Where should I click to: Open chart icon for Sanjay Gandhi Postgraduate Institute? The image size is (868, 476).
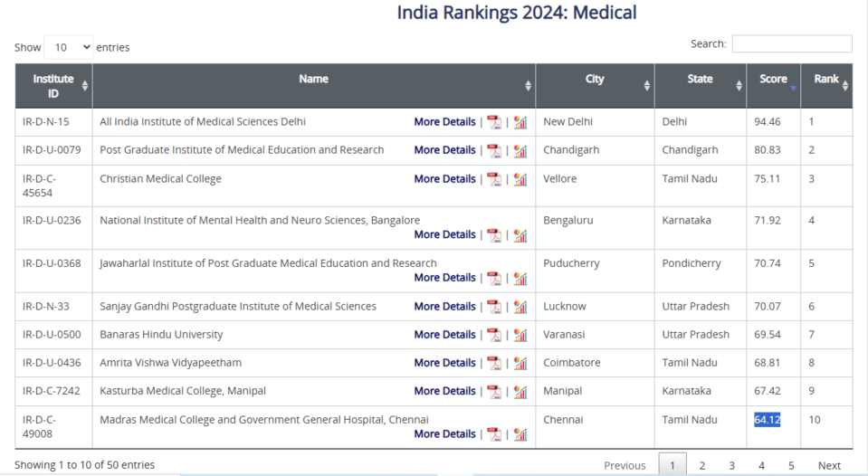point(520,307)
